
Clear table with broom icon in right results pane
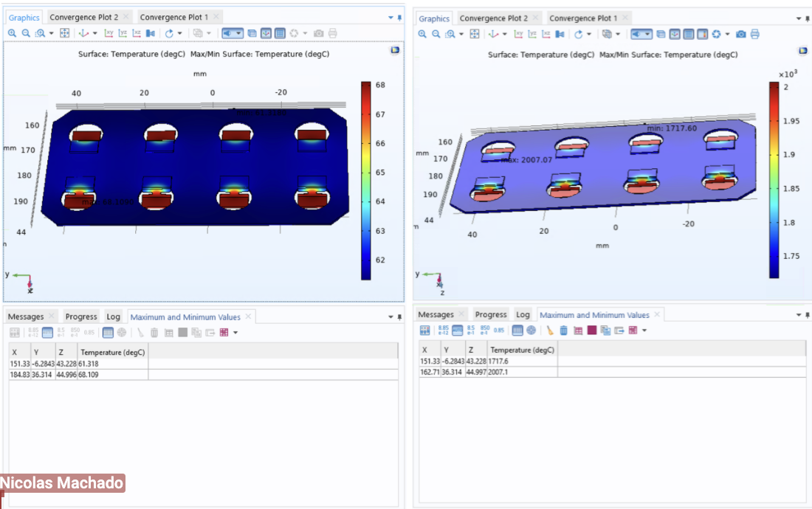pyautogui.click(x=549, y=330)
